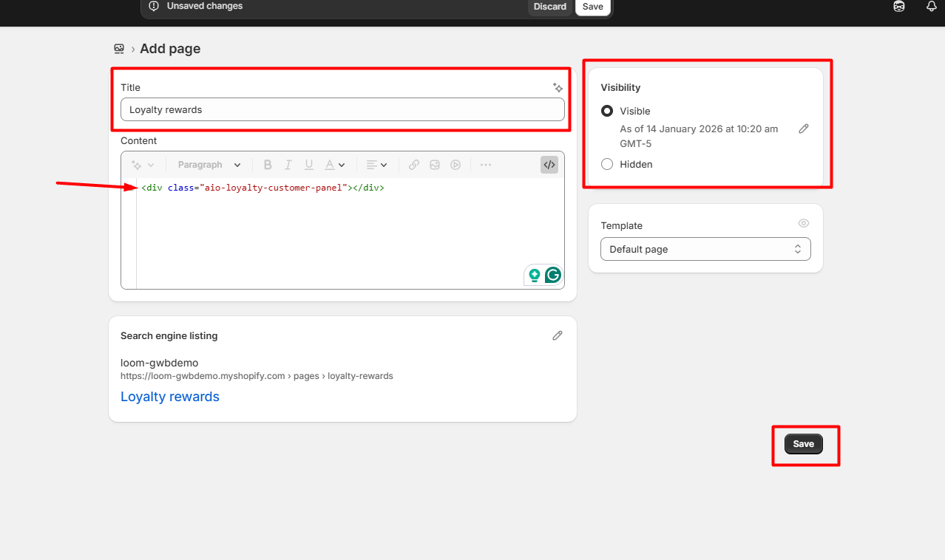
Task: Select the Visible radio button
Action: coord(607,111)
